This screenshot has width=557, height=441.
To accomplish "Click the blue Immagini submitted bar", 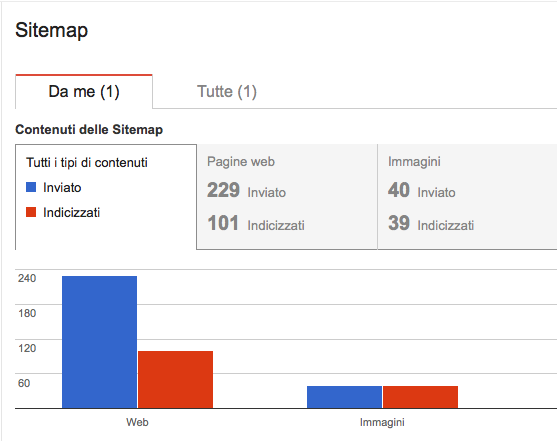I will point(344,397).
